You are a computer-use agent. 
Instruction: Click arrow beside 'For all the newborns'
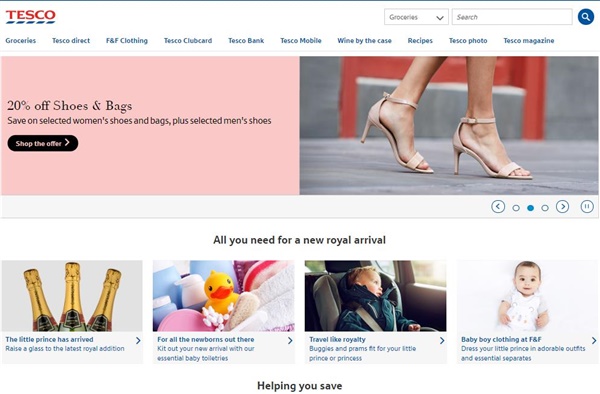pos(290,340)
